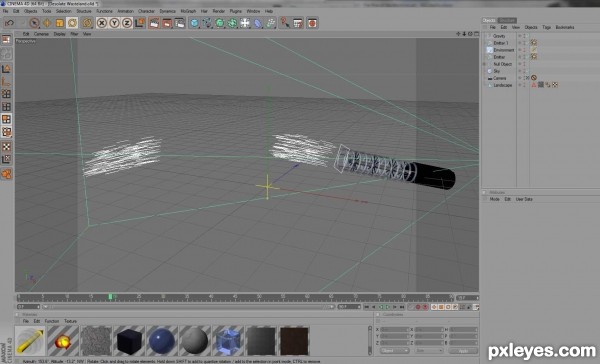Image resolution: width=600 pixels, height=364 pixels.
Task: Open the viewport Cameras menu
Action: click(41, 34)
